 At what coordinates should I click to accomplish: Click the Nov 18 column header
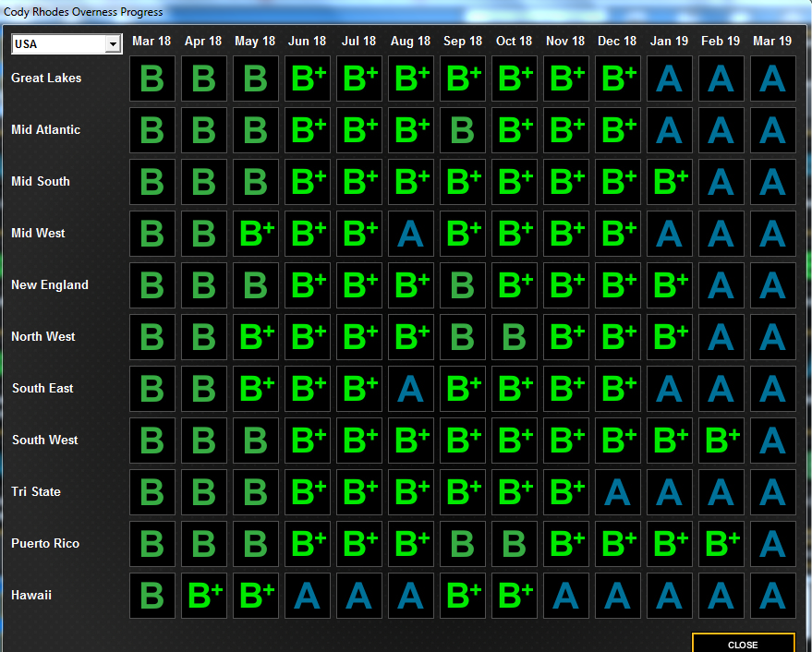coord(565,41)
